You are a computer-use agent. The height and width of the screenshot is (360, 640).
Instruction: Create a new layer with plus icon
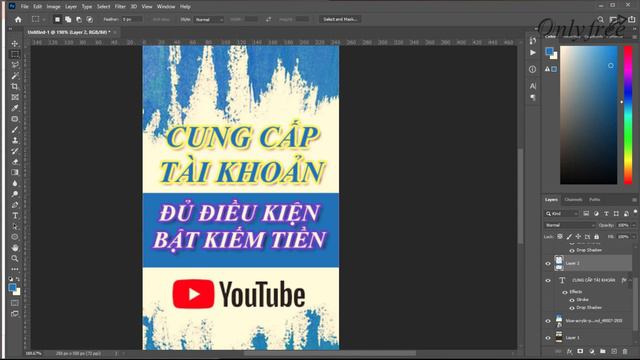[614, 351]
